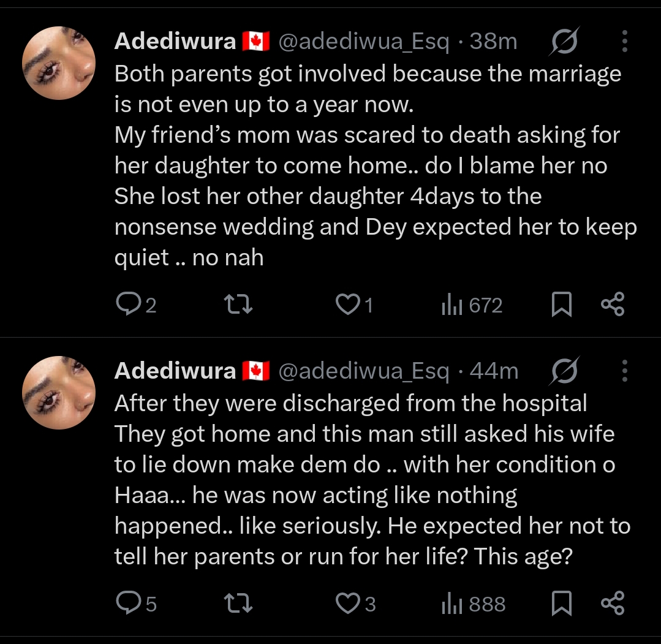This screenshot has width=661, height=644.
Task: Like the tweet about hospital discharge
Action: (347, 604)
